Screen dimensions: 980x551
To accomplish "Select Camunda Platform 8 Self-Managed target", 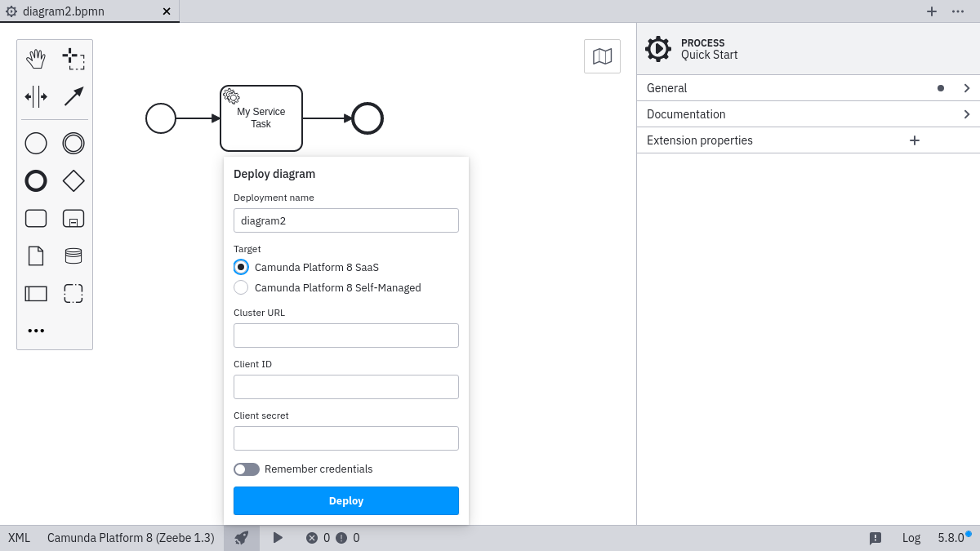I will click(241, 287).
